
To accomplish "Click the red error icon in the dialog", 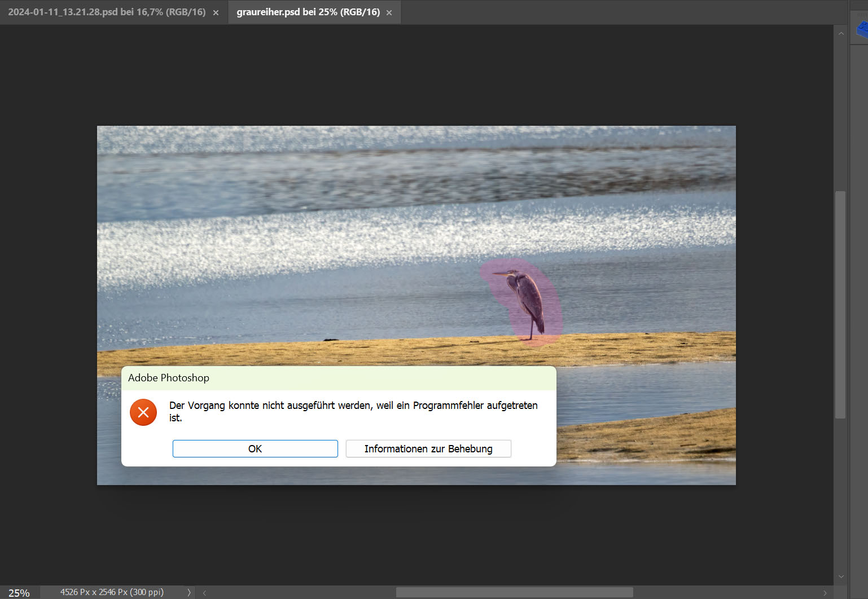I will (x=143, y=412).
